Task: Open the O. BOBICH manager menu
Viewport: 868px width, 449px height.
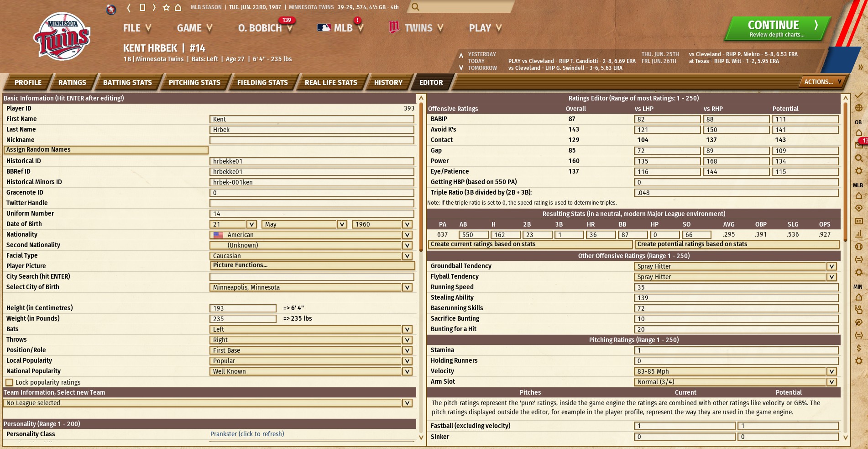Action: [x=265, y=28]
